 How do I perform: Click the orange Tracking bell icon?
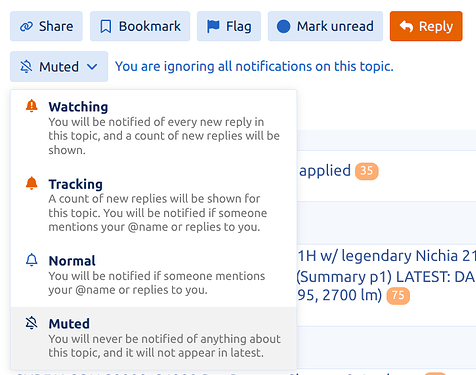(x=32, y=183)
